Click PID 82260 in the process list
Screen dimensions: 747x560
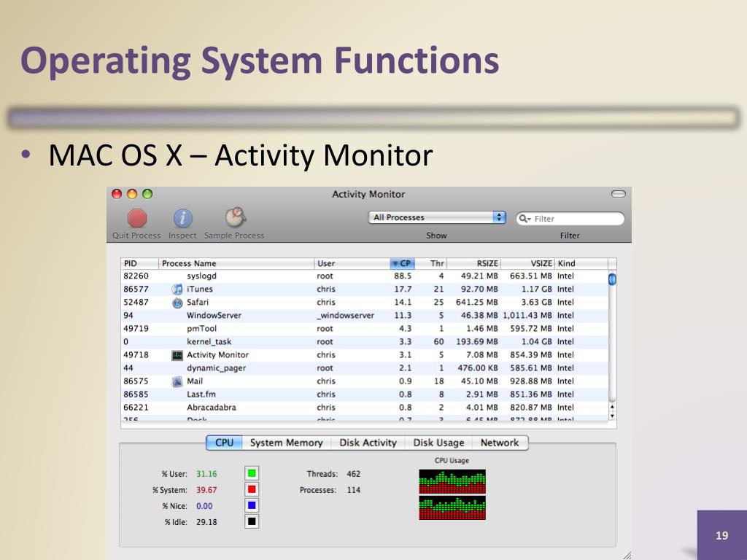pos(136,276)
